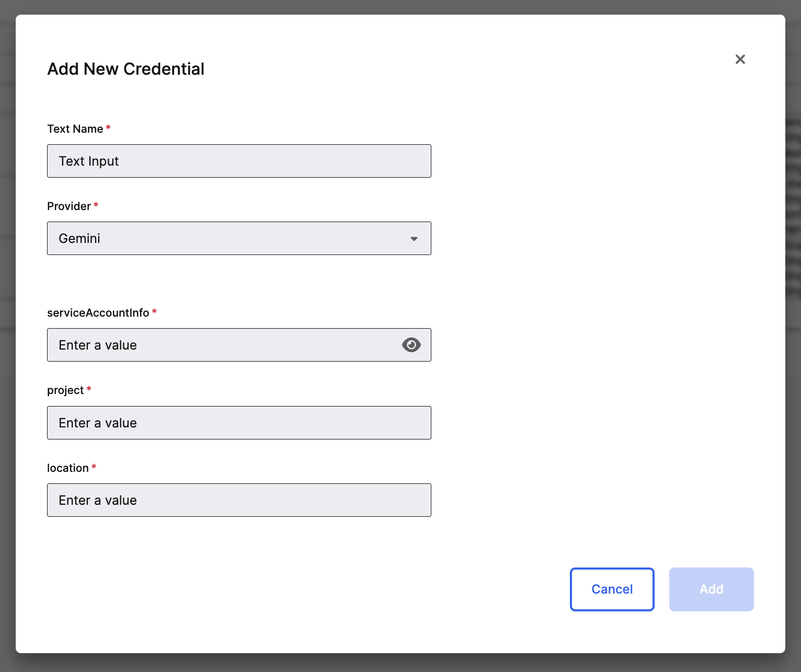Viewport: 801px width, 672px height.
Task: Click the project value field
Action: click(x=238, y=423)
